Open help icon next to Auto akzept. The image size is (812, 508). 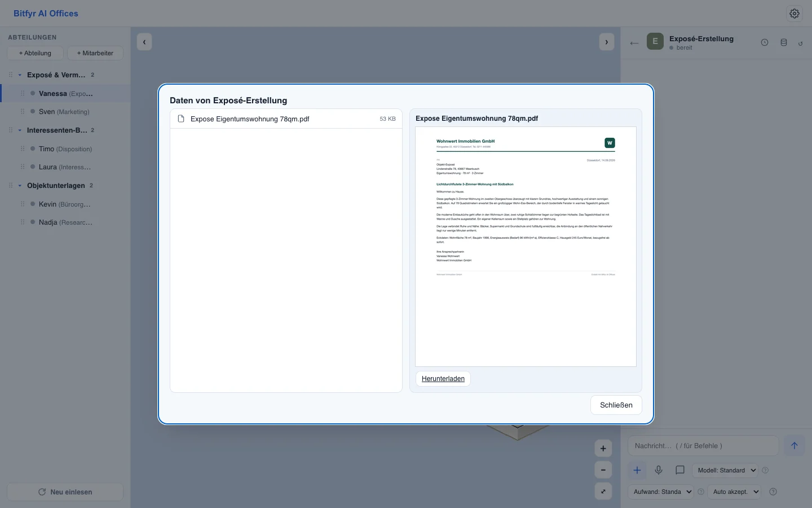pos(773,492)
